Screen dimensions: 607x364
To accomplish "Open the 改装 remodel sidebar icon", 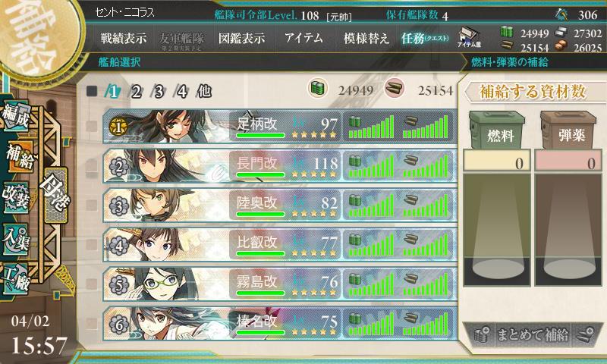I will (x=15, y=197).
